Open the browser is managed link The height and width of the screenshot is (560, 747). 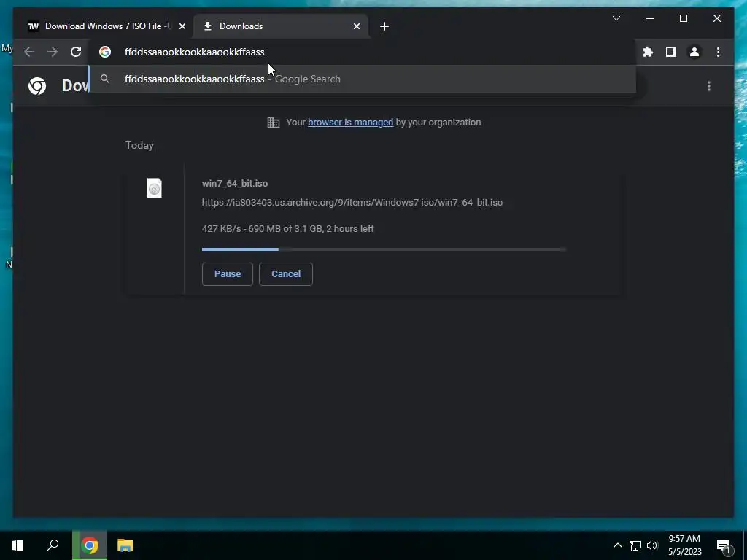click(x=351, y=122)
